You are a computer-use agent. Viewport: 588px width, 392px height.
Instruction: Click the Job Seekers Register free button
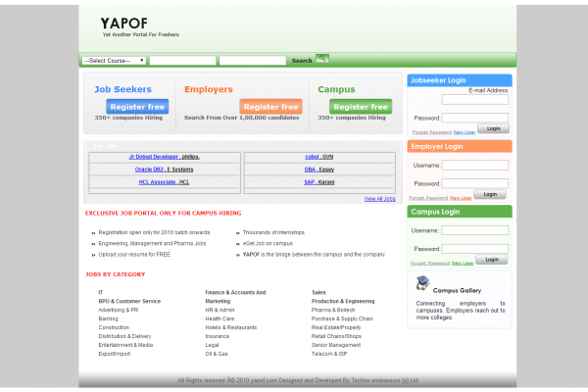click(x=137, y=107)
